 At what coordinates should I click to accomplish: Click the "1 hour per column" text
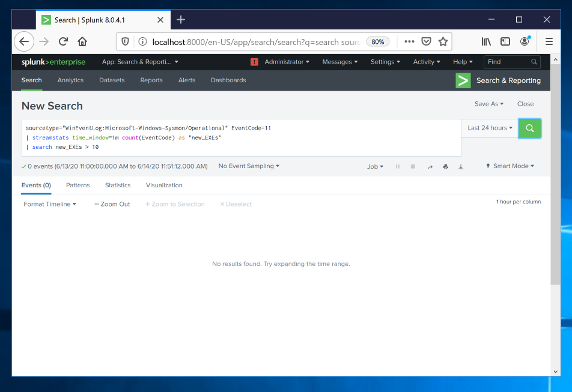click(x=519, y=202)
